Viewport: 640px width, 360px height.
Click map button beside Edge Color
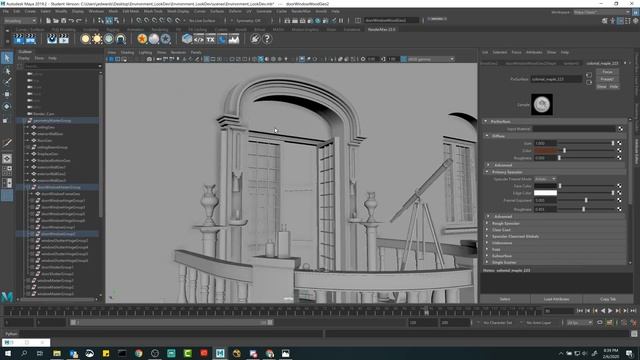[x=619, y=193]
